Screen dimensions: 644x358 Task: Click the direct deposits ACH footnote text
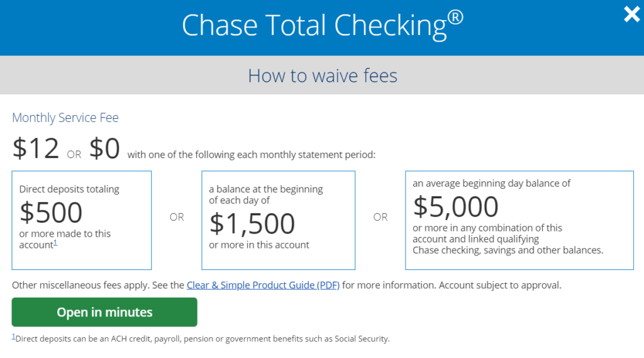[203, 338]
